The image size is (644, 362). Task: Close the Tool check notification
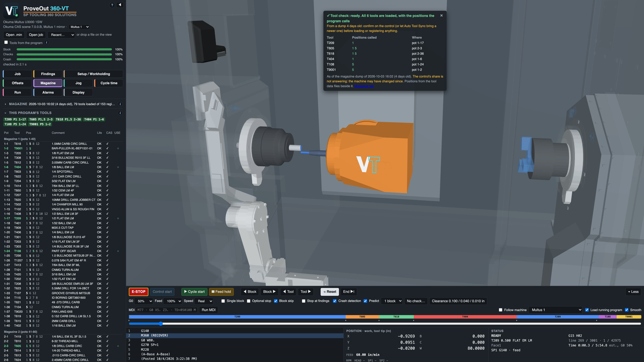point(442,15)
